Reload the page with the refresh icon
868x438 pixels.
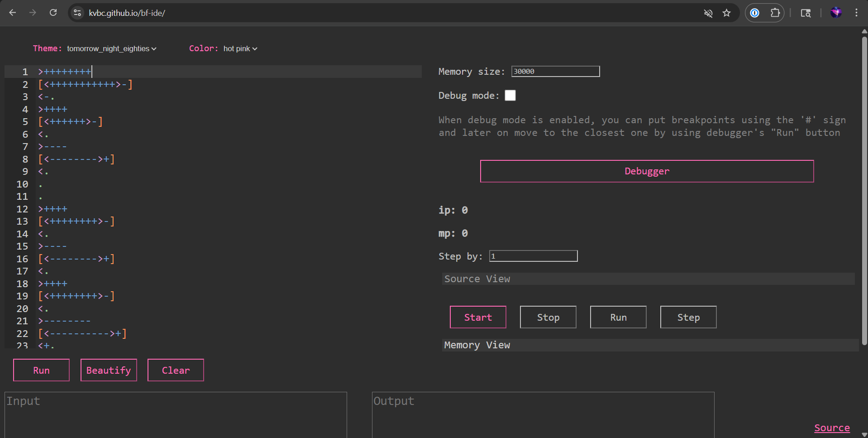[x=53, y=13]
